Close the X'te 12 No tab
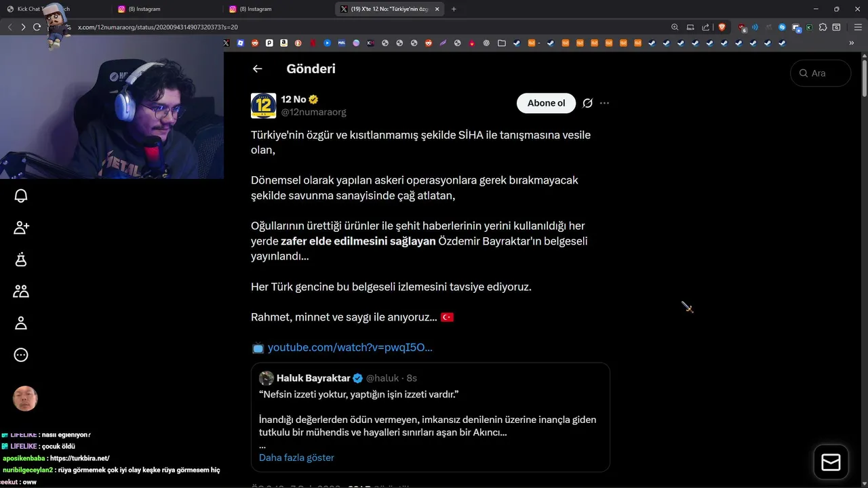 click(x=437, y=9)
